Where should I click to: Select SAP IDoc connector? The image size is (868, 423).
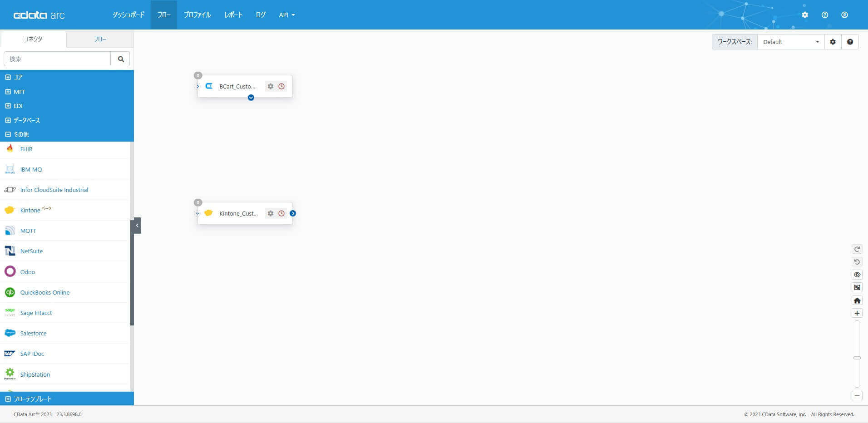[65, 354]
